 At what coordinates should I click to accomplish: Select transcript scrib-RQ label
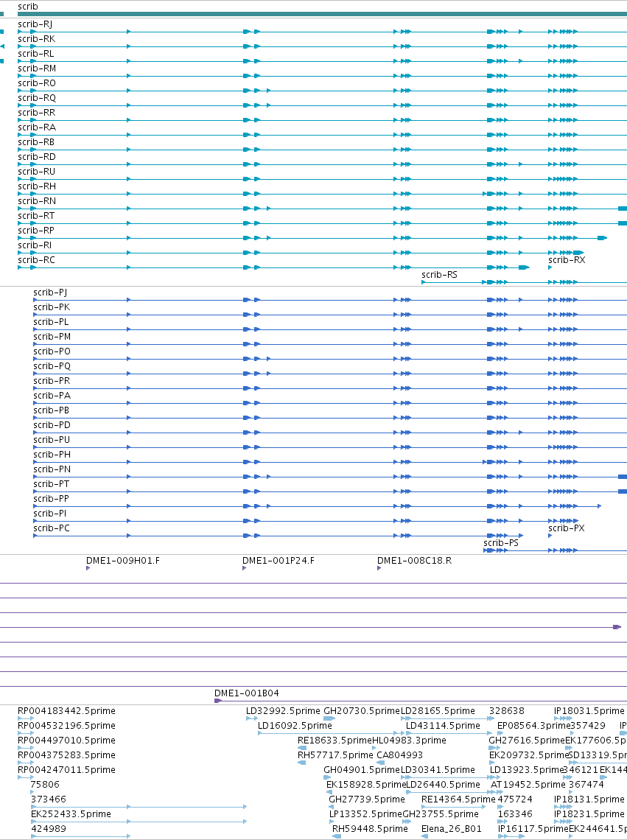36,97
